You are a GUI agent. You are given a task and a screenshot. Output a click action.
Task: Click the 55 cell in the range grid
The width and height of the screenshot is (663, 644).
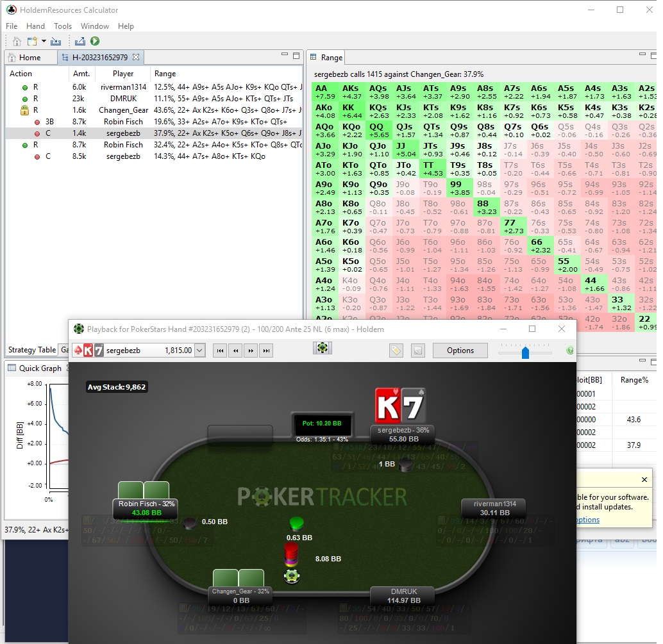coord(568,265)
